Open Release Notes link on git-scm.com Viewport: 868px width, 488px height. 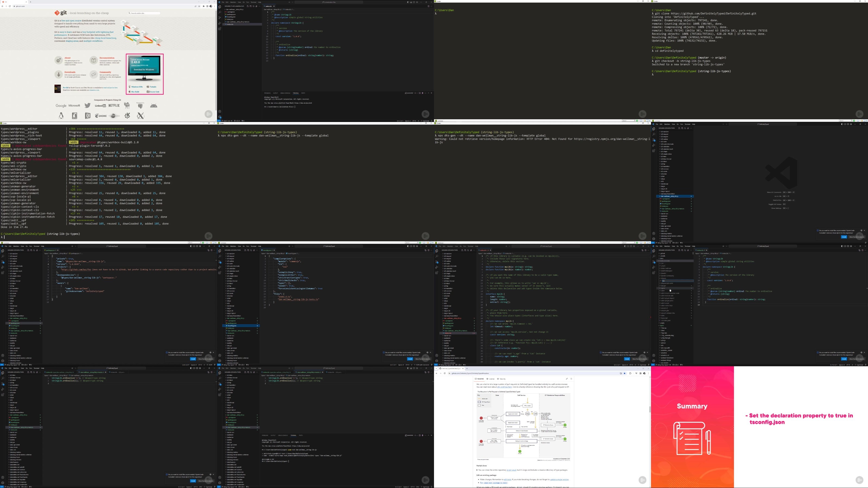(136, 66)
